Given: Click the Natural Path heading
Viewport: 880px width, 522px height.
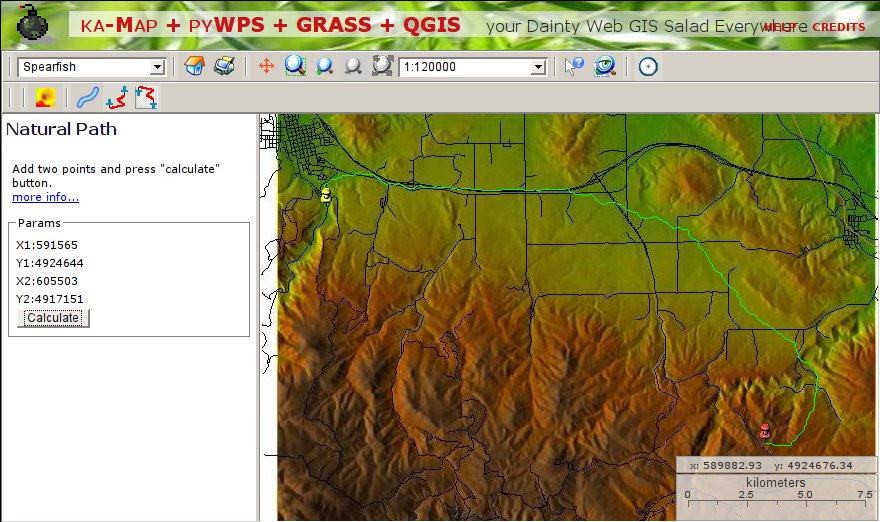Looking at the screenshot, I should tap(62, 129).
